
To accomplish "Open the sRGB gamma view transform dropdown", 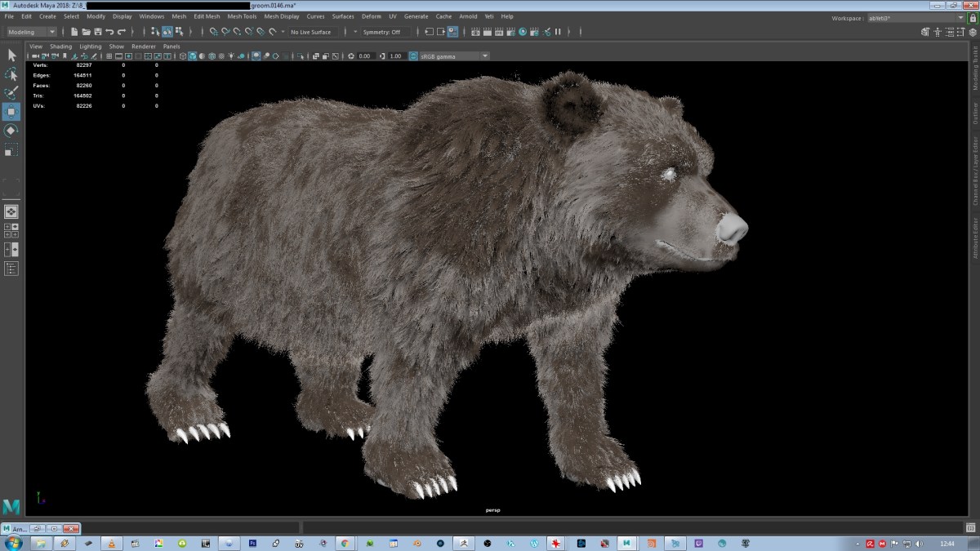I will click(x=485, y=56).
